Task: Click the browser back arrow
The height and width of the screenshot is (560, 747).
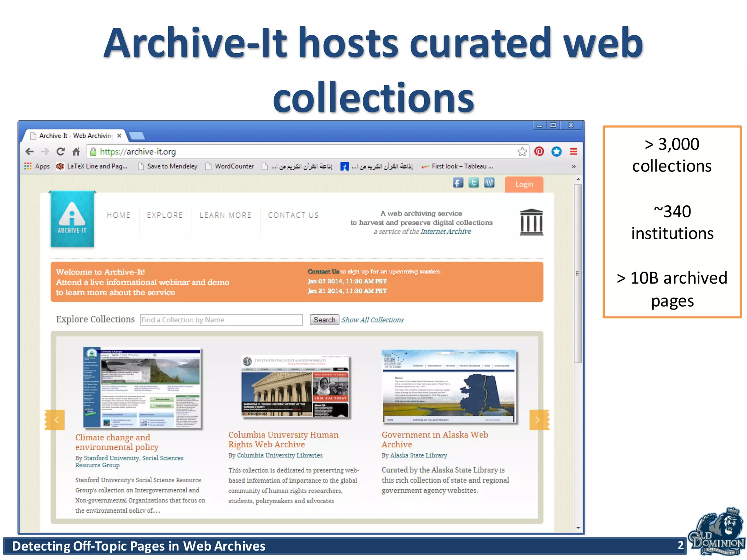Action: click(x=30, y=152)
